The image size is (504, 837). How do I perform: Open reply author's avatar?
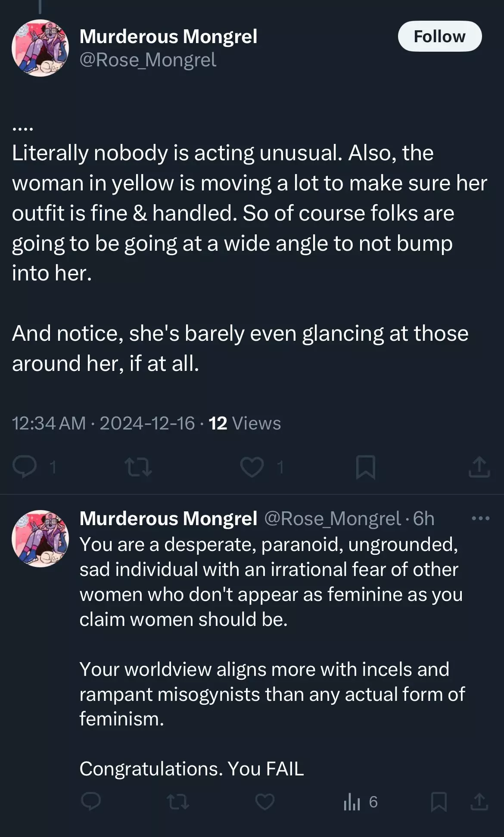(40, 538)
